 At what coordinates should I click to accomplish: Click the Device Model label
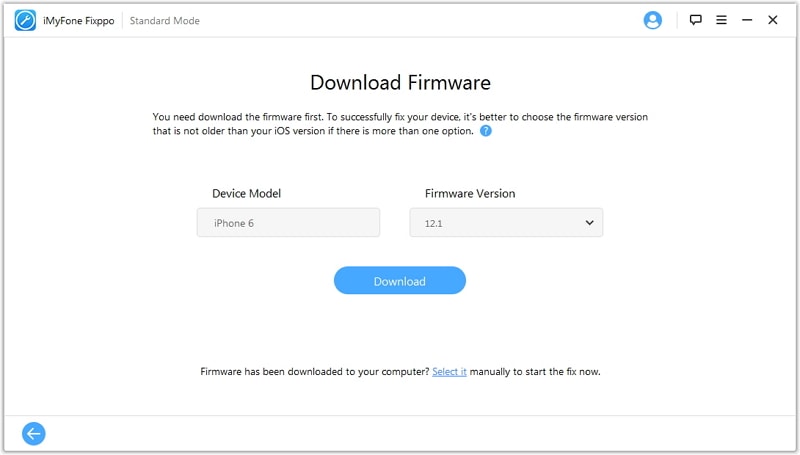coord(253,193)
